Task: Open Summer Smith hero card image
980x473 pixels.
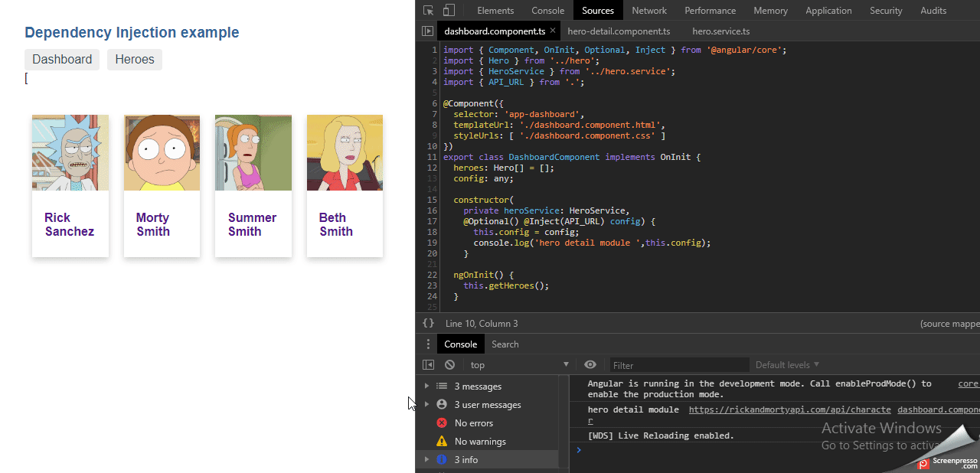Action: click(253, 152)
